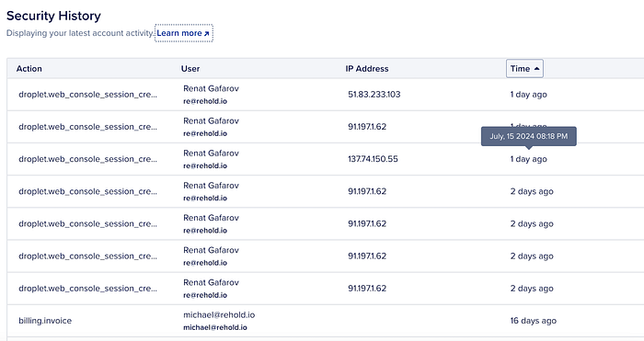This screenshot has height=341, width=644.
Task: Select IP address 51.83.233.103
Action: tap(374, 95)
